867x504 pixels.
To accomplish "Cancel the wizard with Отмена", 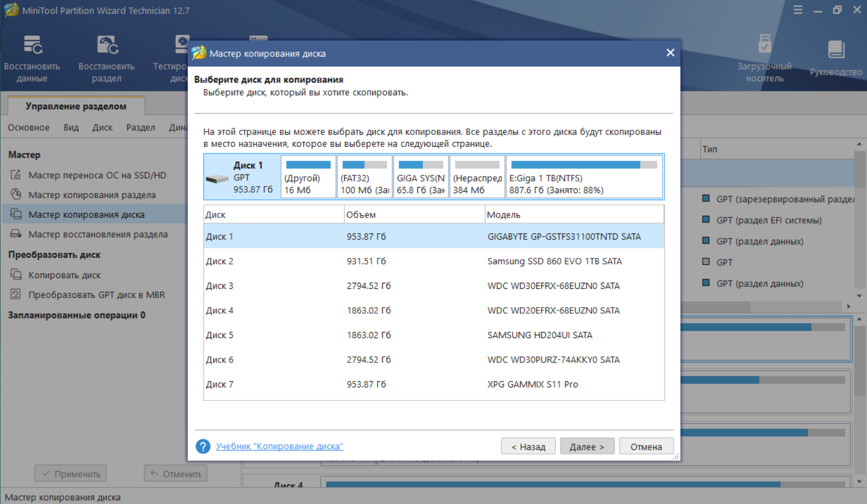I will (646, 446).
